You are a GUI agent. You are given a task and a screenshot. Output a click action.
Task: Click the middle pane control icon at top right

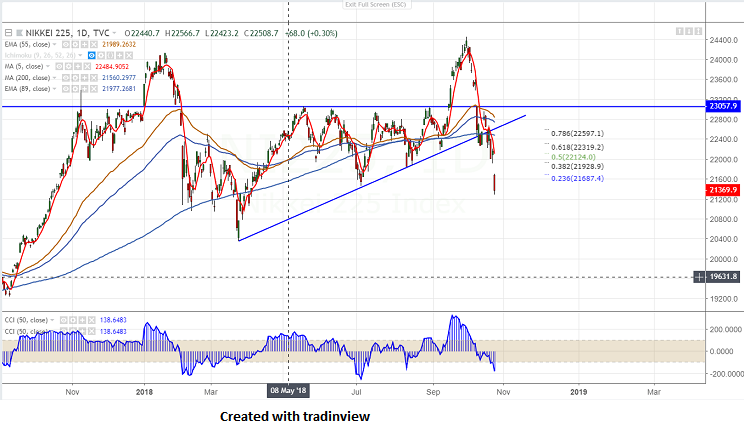[x=689, y=31]
